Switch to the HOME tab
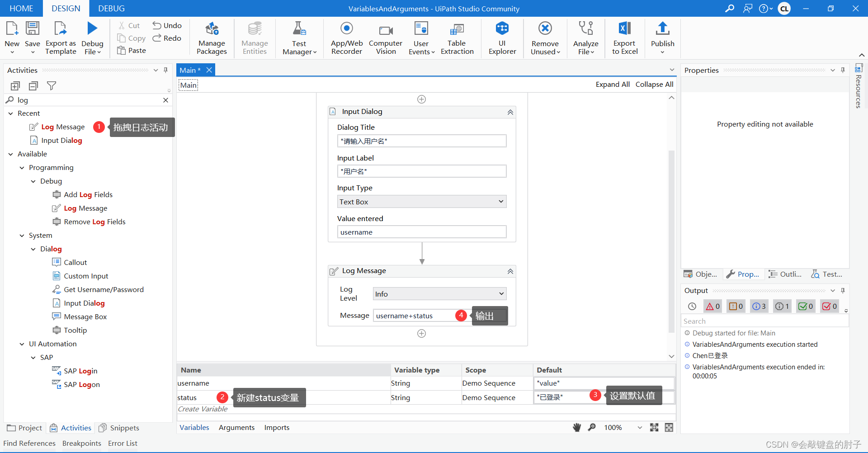 (x=21, y=9)
